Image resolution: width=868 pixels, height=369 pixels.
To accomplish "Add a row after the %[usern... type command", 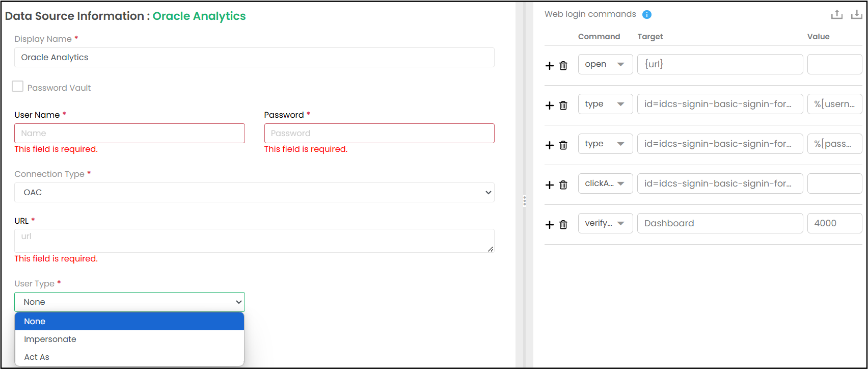I will (550, 105).
